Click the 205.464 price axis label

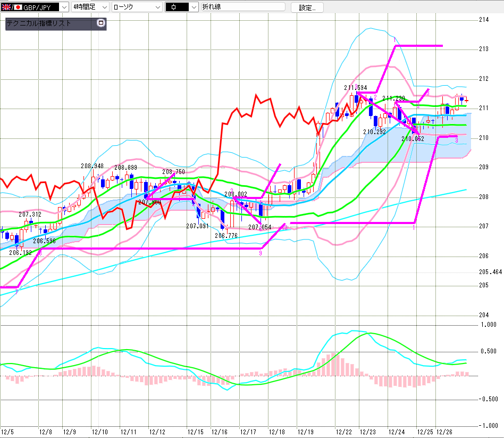pyautogui.click(x=490, y=271)
